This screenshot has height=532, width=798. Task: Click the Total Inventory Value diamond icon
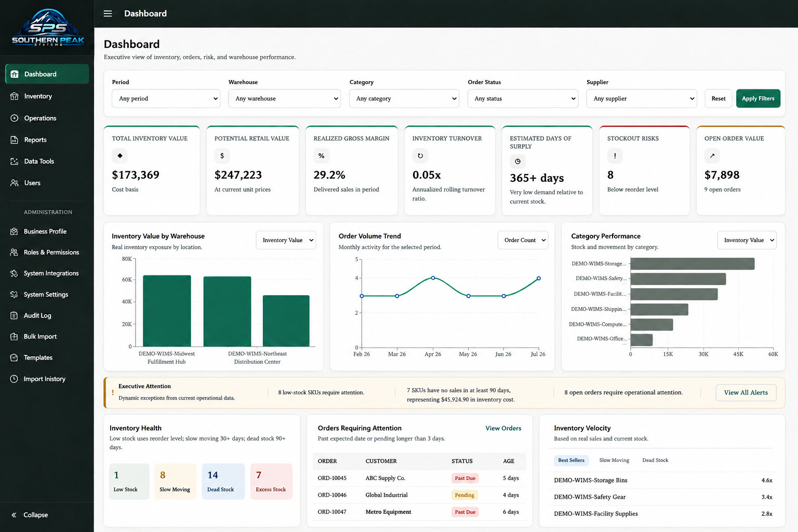point(120,156)
